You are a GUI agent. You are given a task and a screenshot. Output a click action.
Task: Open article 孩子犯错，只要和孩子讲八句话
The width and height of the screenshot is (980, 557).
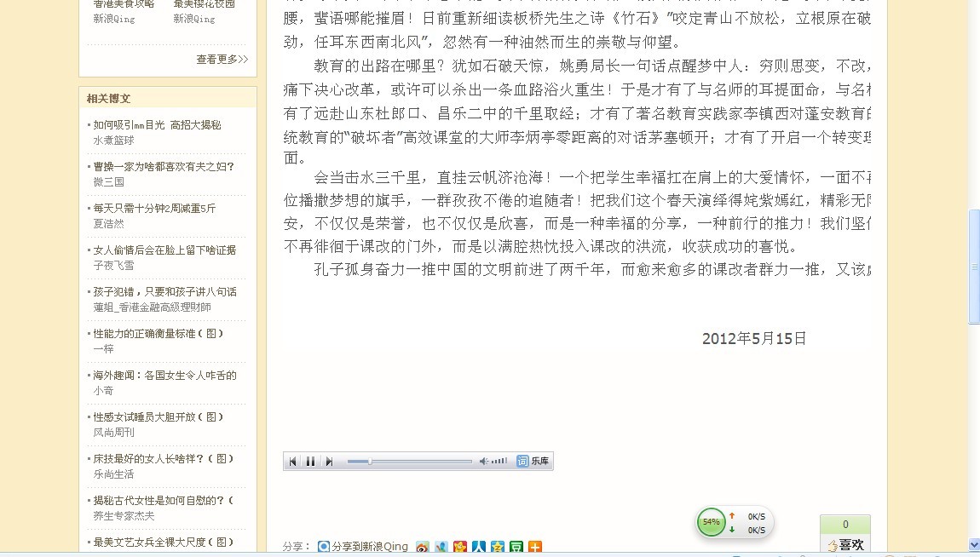tap(164, 291)
